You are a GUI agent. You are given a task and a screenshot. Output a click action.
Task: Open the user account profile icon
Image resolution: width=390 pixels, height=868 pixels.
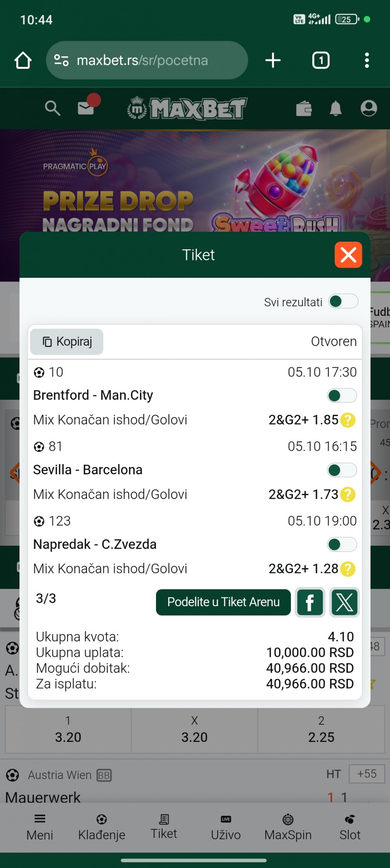click(368, 108)
